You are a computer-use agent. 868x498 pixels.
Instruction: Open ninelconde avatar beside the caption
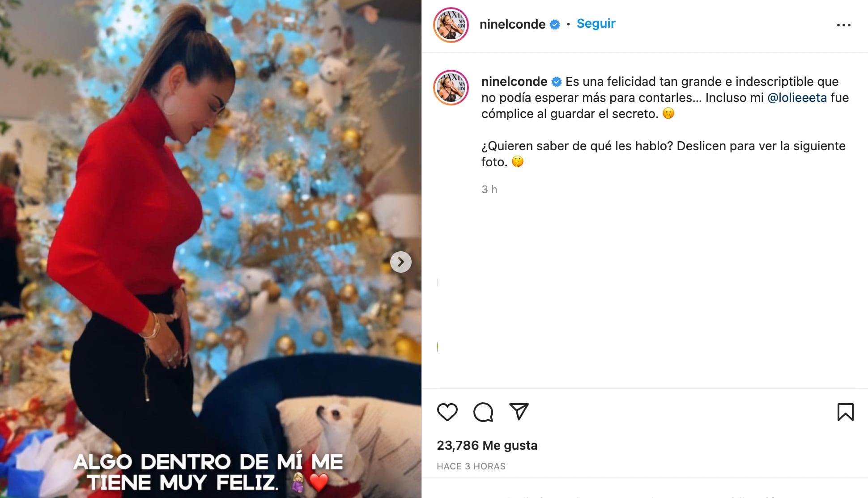(x=451, y=88)
